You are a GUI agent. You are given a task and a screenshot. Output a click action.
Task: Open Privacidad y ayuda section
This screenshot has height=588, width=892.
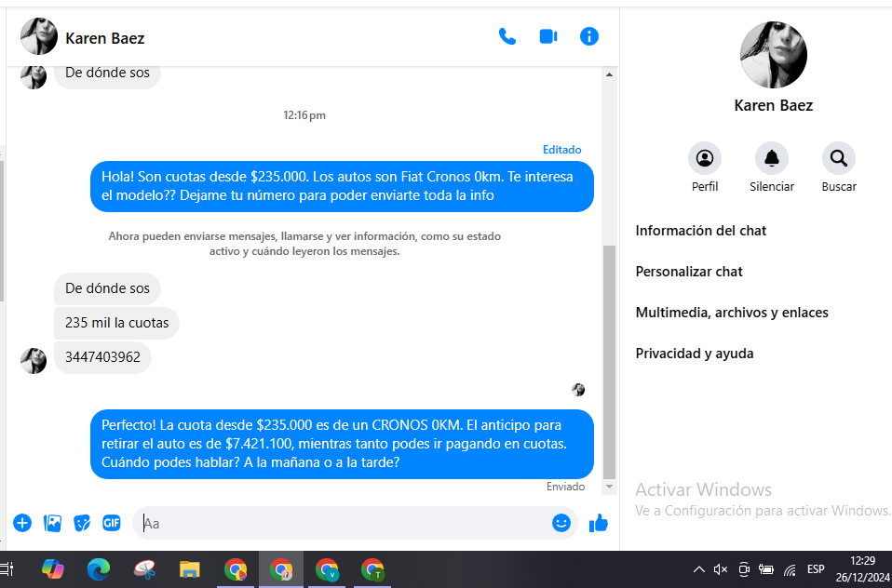694,354
